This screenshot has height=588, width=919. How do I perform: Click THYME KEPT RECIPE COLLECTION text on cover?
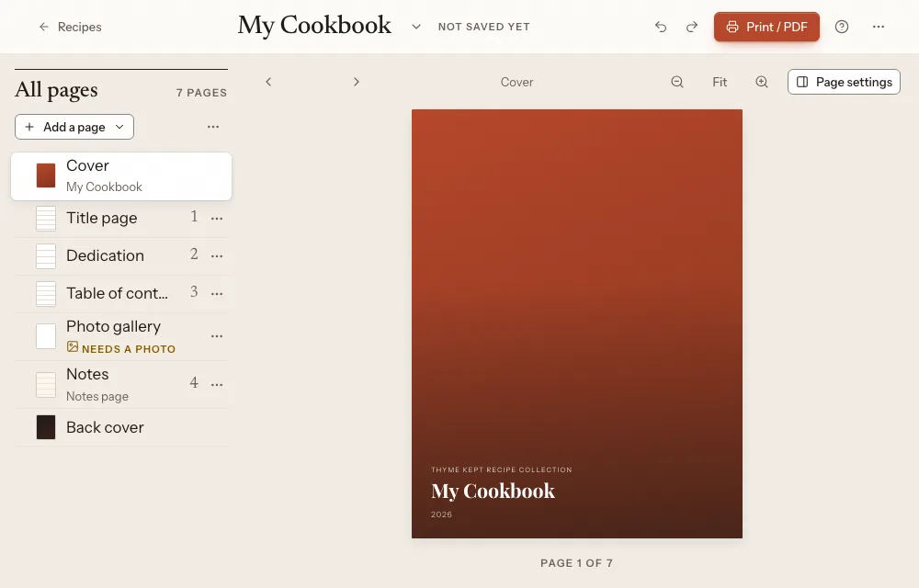(x=501, y=469)
